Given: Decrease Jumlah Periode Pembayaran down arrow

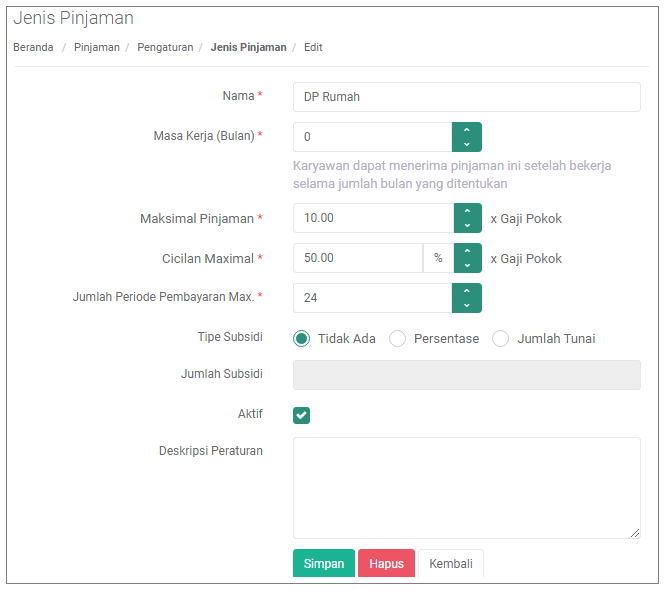Looking at the screenshot, I should (467, 305).
